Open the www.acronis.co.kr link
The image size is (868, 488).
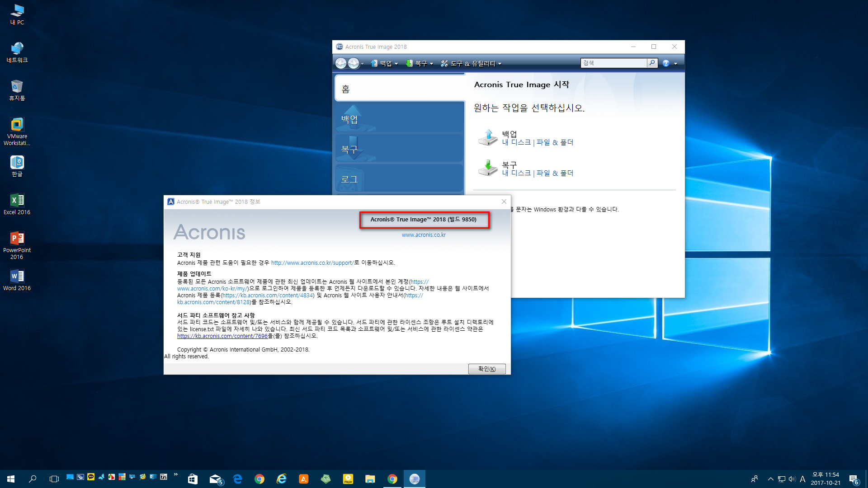coord(424,235)
